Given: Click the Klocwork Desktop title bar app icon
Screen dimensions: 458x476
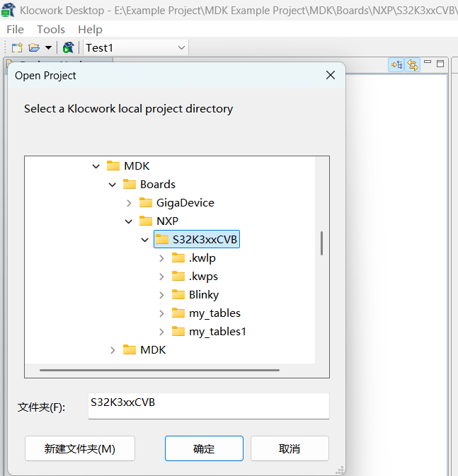Looking at the screenshot, I should pos(8,10).
